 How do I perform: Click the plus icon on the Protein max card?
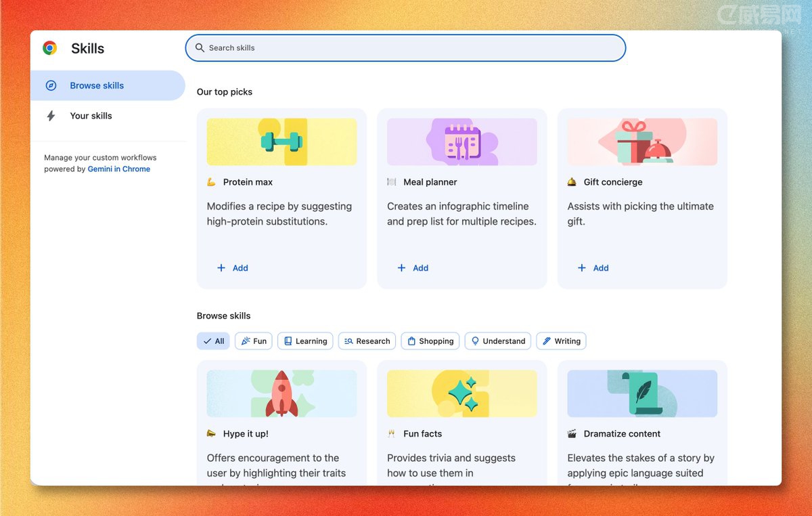pyautogui.click(x=221, y=268)
